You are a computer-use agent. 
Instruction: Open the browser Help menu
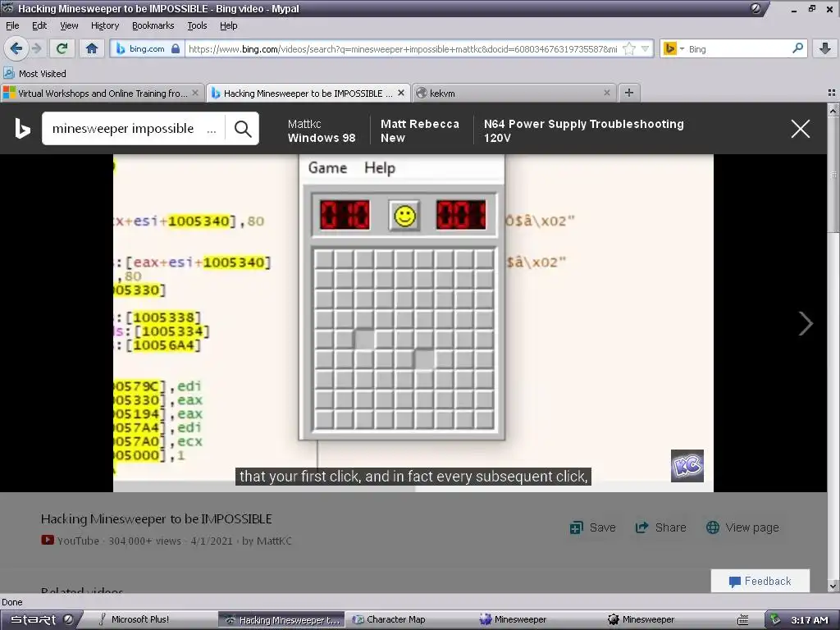coord(228,25)
